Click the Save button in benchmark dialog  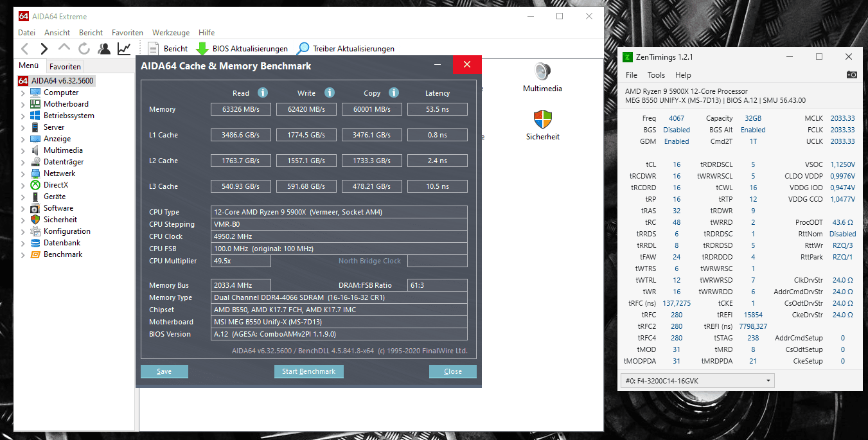click(164, 371)
